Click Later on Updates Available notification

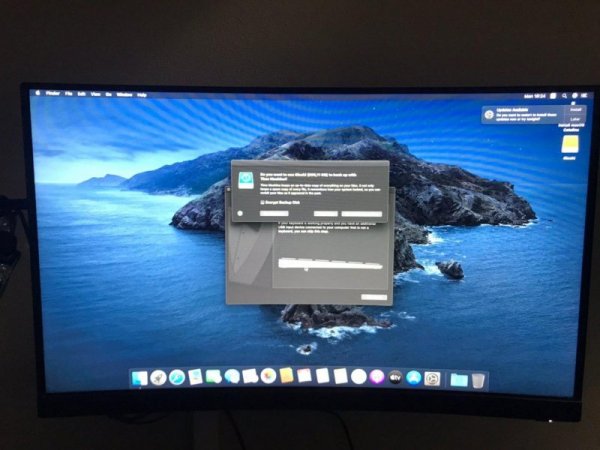575,119
